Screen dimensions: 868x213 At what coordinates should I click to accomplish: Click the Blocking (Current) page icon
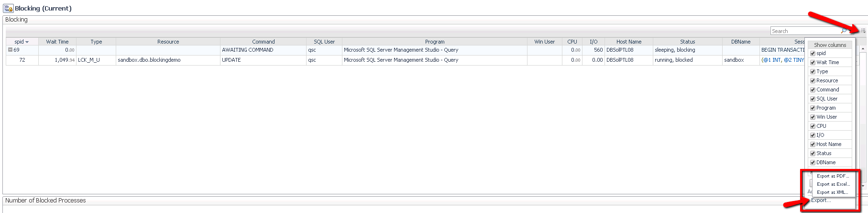pyautogui.click(x=8, y=8)
